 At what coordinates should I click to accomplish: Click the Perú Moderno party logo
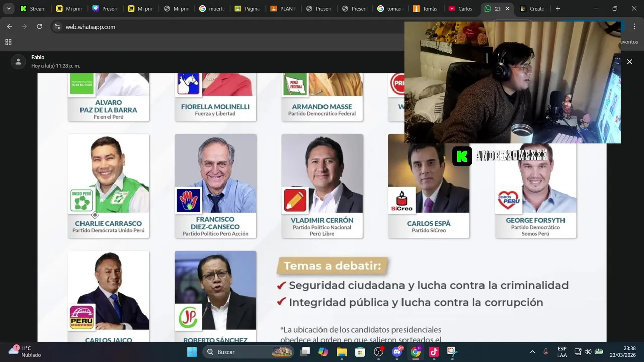tap(82, 317)
